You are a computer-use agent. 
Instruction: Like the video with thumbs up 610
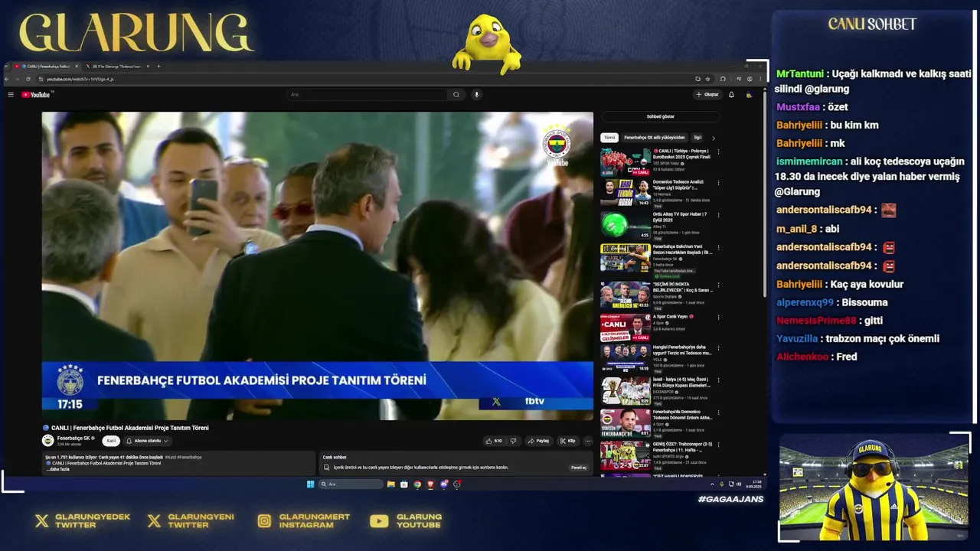tap(494, 441)
